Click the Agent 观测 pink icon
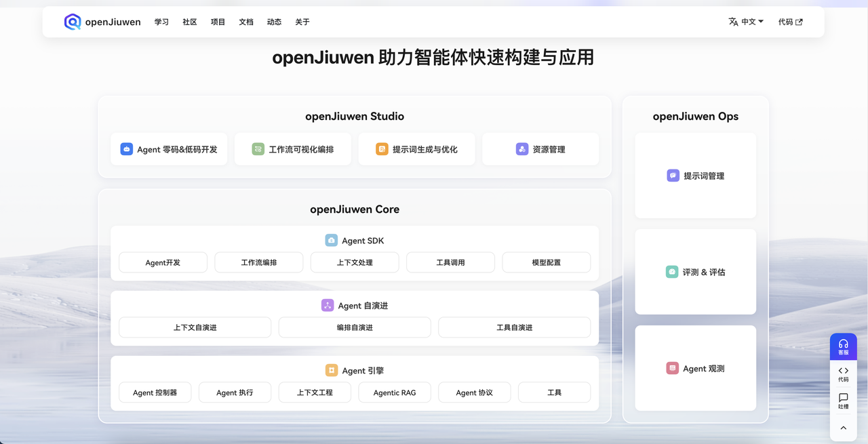The width and height of the screenshot is (868, 444). (x=672, y=368)
